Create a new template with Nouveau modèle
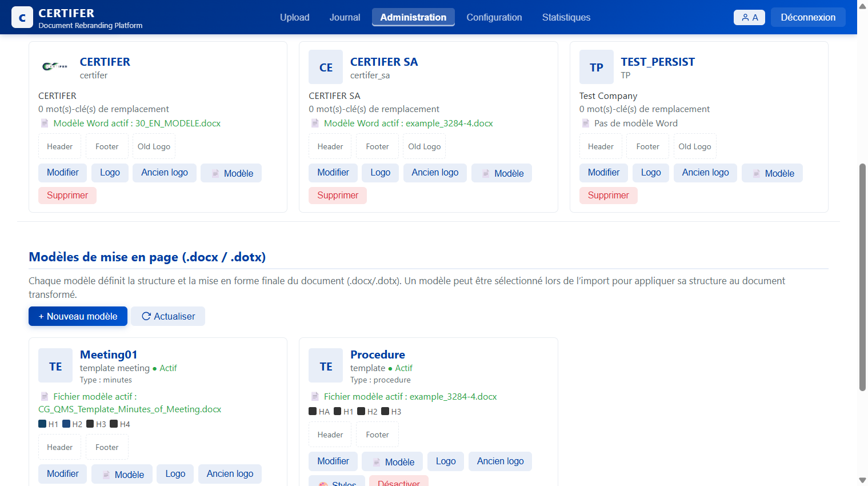 coord(78,316)
